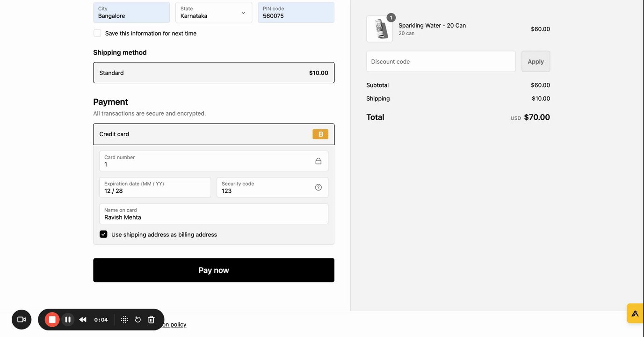The width and height of the screenshot is (644, 337).
Task: Click the Sparkling Water product thumbnail
Action: pos(380,29)
